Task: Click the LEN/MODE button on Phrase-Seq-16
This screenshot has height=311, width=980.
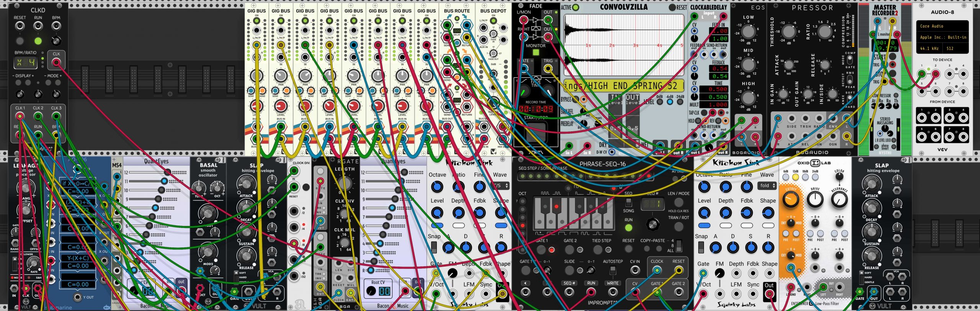Action: [x=678, y=202]
